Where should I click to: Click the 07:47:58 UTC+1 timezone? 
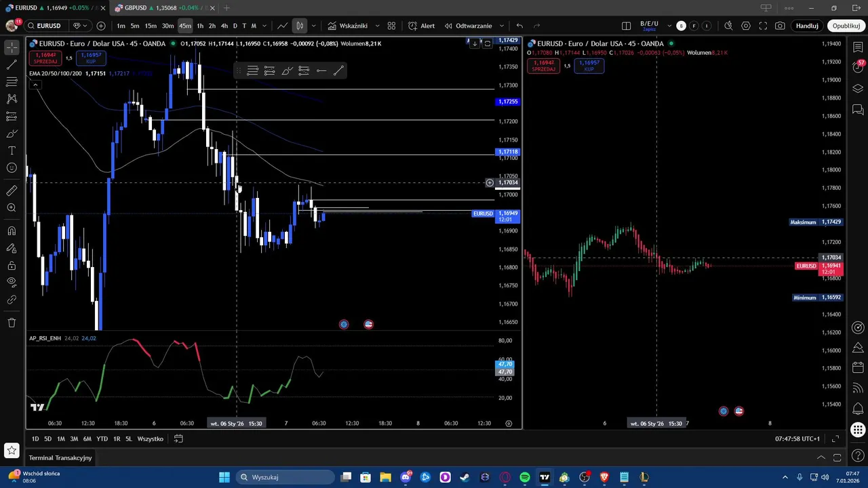(x=797, y=439)
